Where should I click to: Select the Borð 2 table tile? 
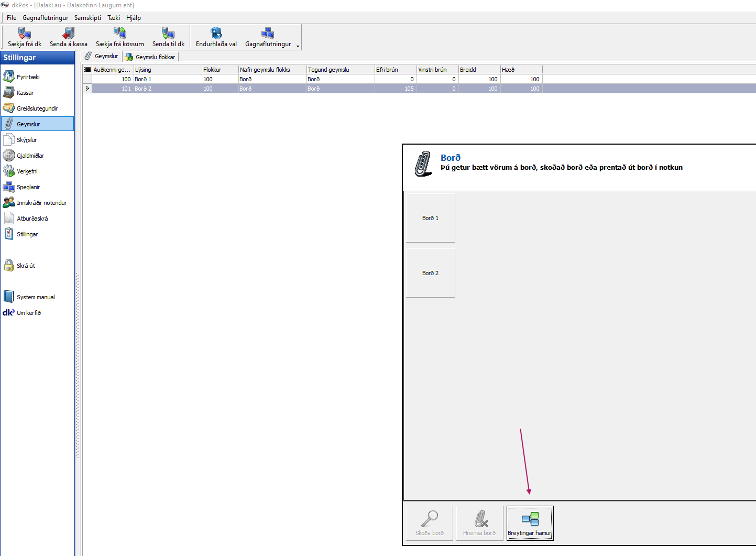pos(430,273)
